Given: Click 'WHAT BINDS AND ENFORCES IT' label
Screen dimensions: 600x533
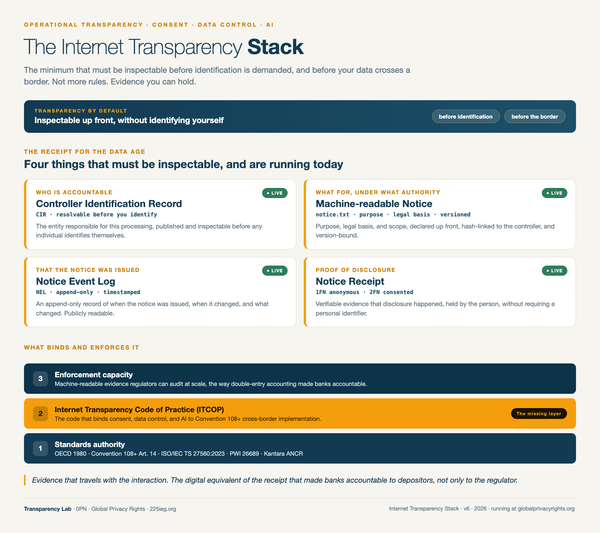Looking at the screenshot, I should pyautogui.click(x=82, y=347).
